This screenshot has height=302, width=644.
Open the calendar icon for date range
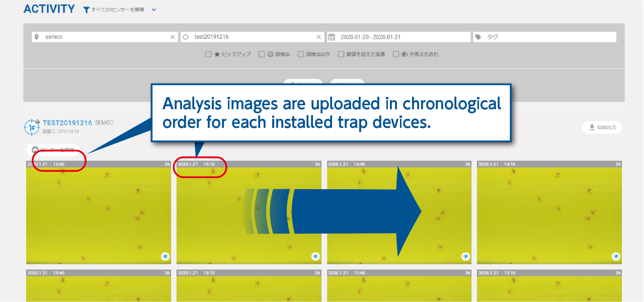(x=332, y=37)
